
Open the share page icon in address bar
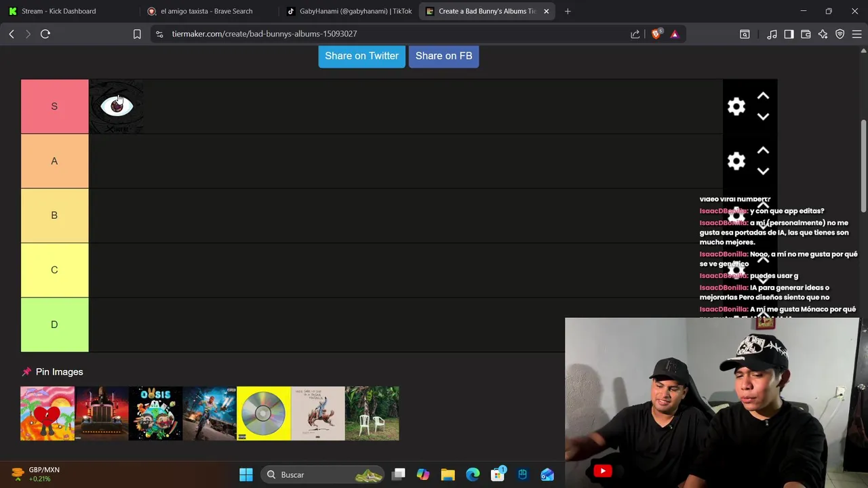point(635,34)
